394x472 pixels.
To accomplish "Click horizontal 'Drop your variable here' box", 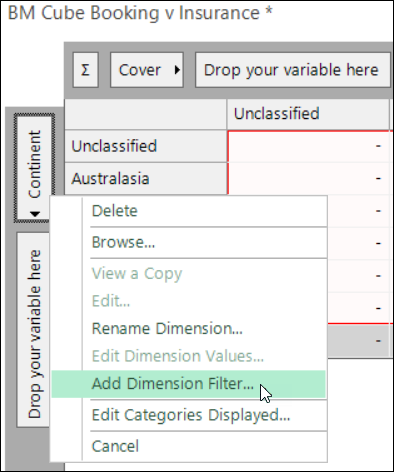I will click(x=292, y=70).
